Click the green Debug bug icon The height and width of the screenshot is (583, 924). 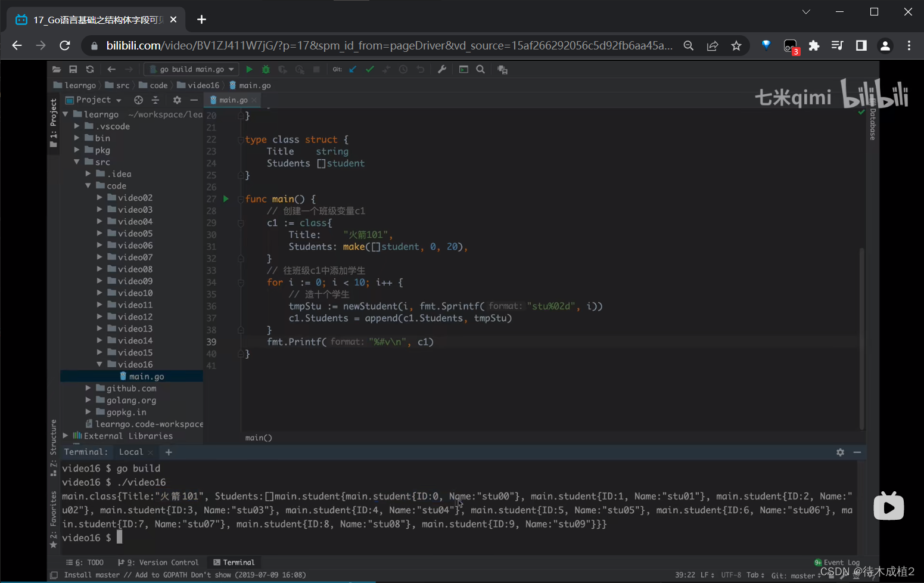[266, 69]
